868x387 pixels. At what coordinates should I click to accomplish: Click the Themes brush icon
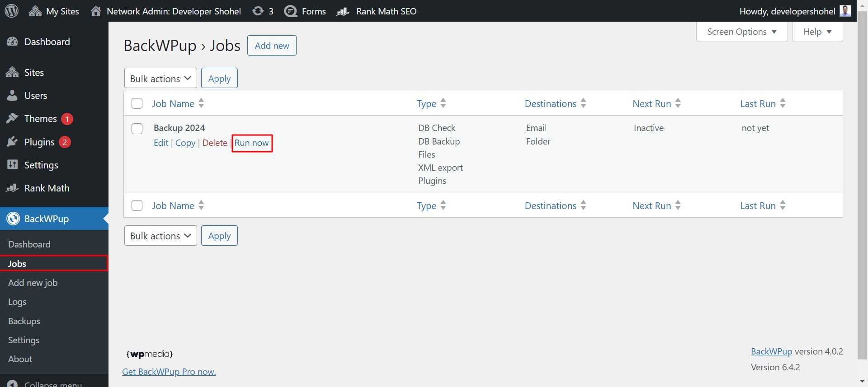[x=13, y=118]
